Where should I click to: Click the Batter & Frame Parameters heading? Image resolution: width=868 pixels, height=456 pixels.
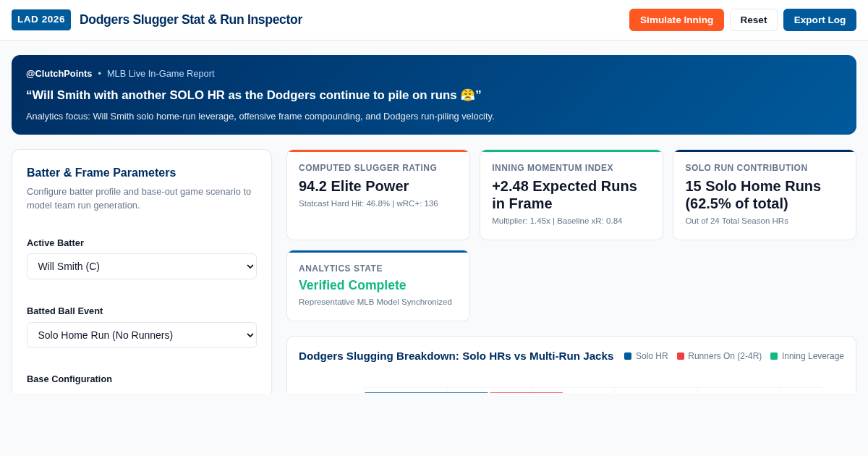(101, 173)
